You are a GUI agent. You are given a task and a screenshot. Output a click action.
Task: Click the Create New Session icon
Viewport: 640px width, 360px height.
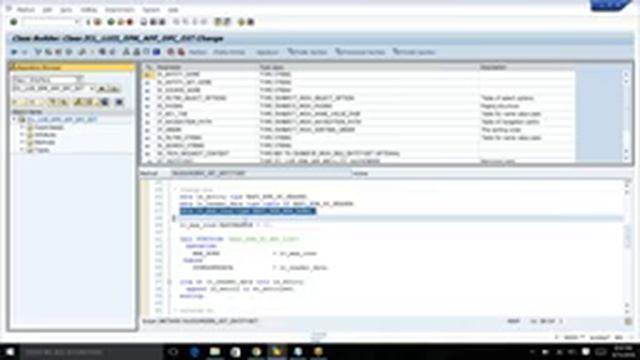coord(218,22)
